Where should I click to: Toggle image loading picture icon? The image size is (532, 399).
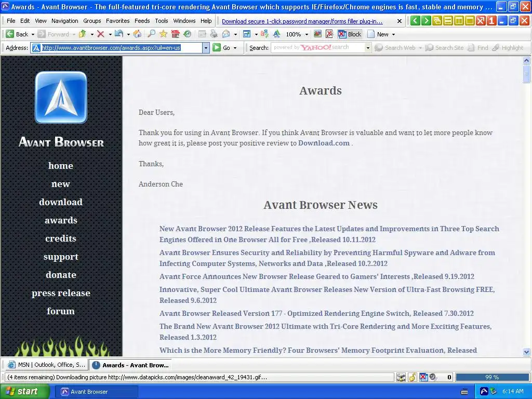point(317,34)
